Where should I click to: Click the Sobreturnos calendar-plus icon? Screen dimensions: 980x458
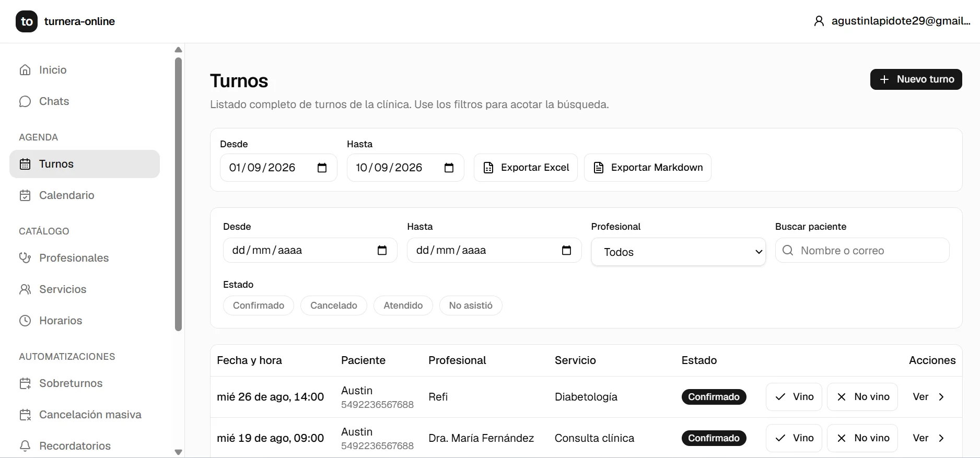point(25,383)
